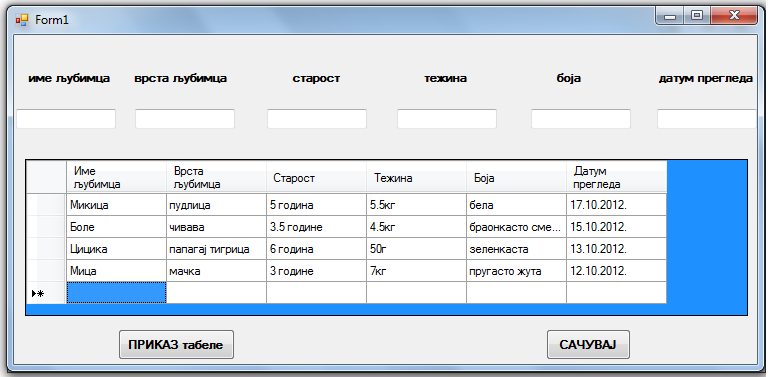Focus the име љубимца text field
This screenshot has width=768, height=377.
pyautogui.click(x=66, y=119)
